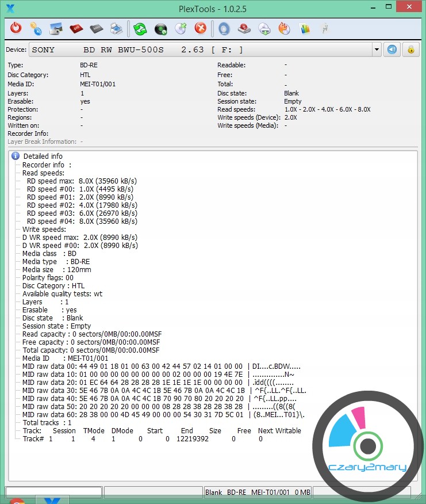This screenshot has width=426, height=504.
Task: Click the black chip icon in toolbar
Action: pyautogui.click(x=96, y=28)
